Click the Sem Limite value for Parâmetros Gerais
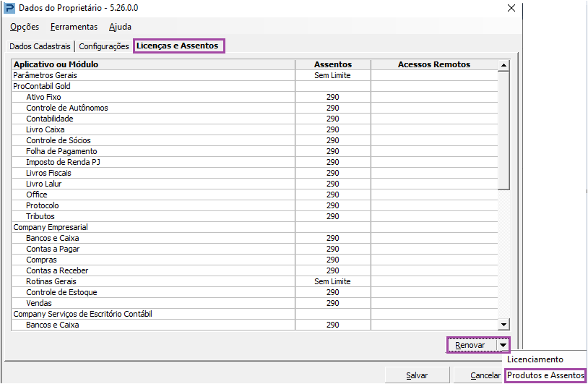 click(332, 75)
